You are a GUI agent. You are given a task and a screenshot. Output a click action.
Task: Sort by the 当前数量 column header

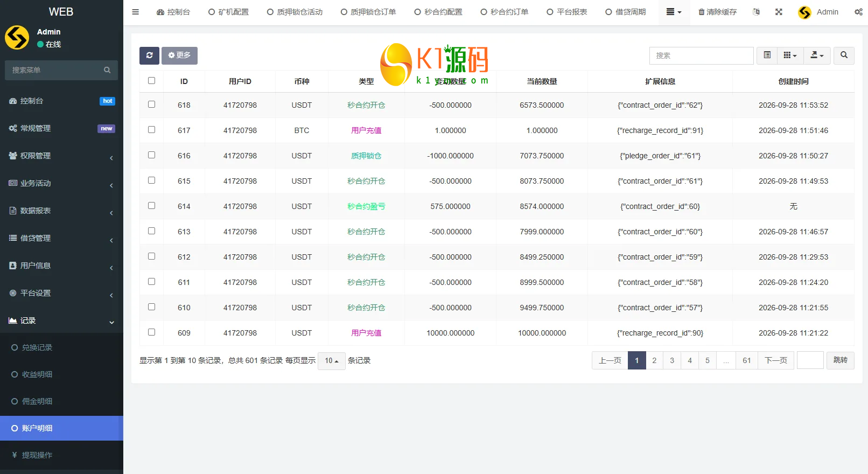pyautogui.click(x=542, y=81)
